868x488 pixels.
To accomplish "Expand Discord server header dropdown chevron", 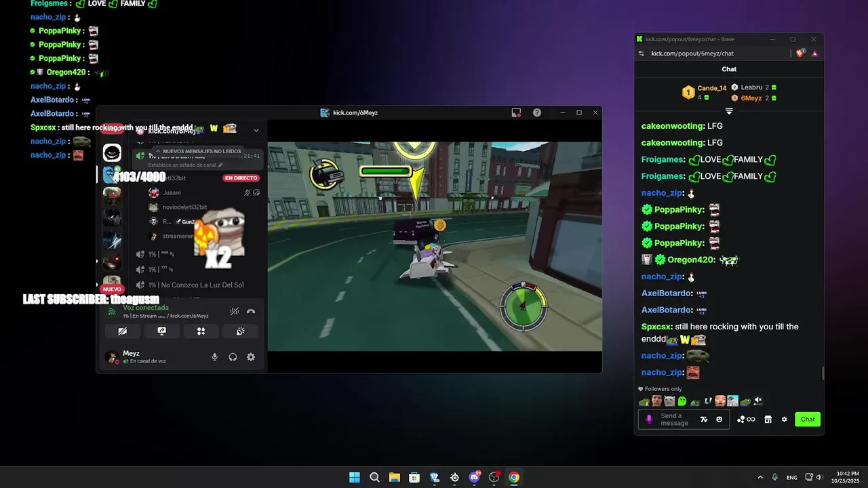I will point(256,130).
